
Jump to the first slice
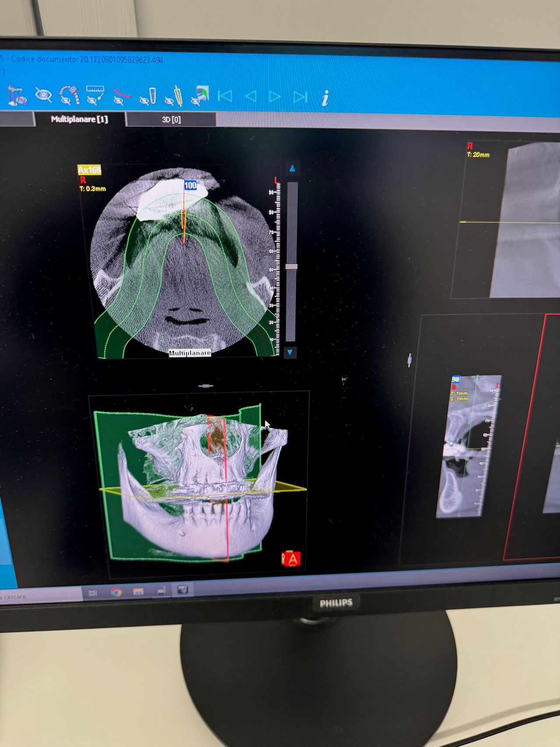coord(225,96)
